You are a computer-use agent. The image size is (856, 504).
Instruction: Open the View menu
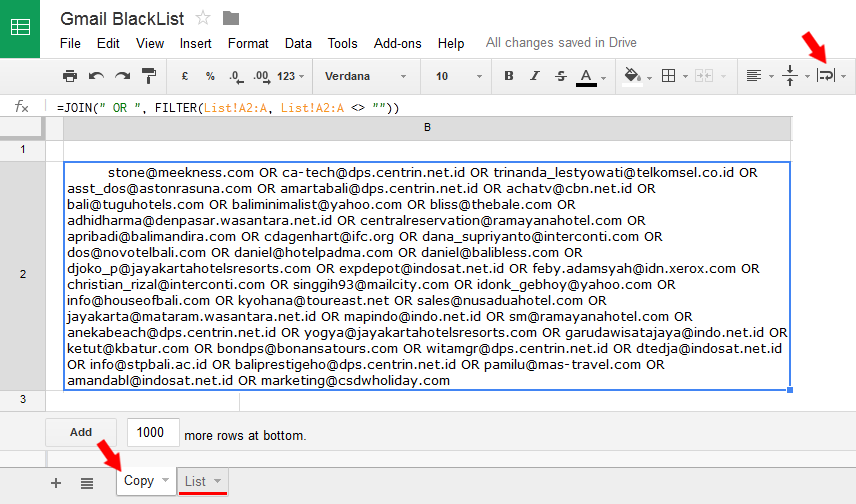[150, 43]
